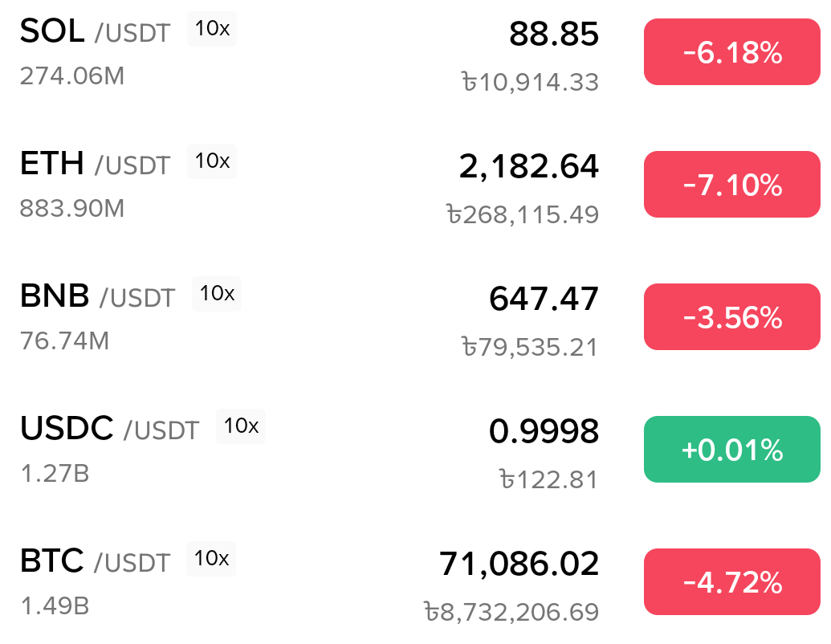Viewport: 831px width, 644px height.
Task: Click the BTC price 71,086.02
Action: 519,564
